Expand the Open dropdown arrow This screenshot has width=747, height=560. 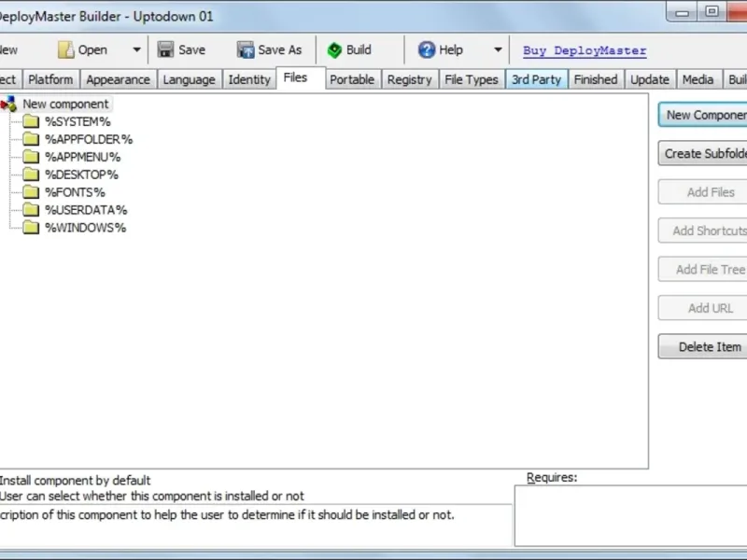(x=136, y=49)
